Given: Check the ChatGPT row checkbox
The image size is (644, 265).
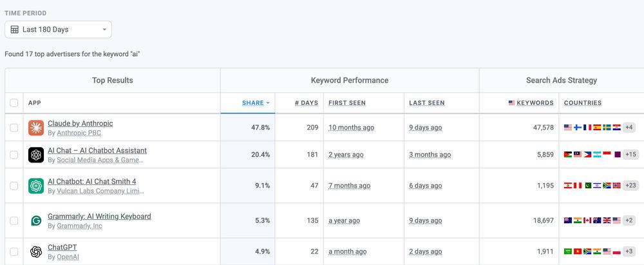Looking at the screenshot, I should pos(14,251).
